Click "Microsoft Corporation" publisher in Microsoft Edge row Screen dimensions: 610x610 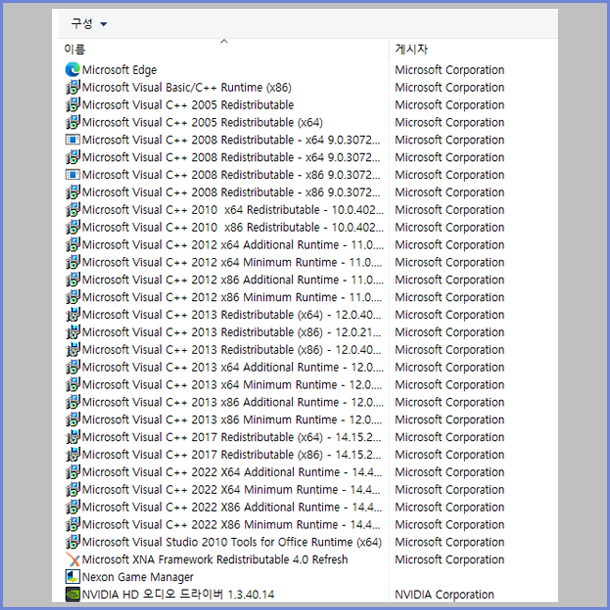(x=449, y=70)
